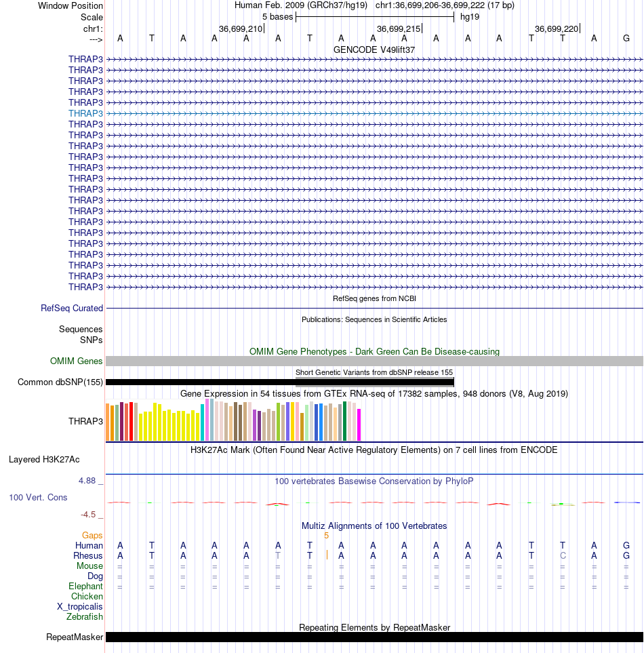Click the black Common dbSNP variant bar

(280, 382)
